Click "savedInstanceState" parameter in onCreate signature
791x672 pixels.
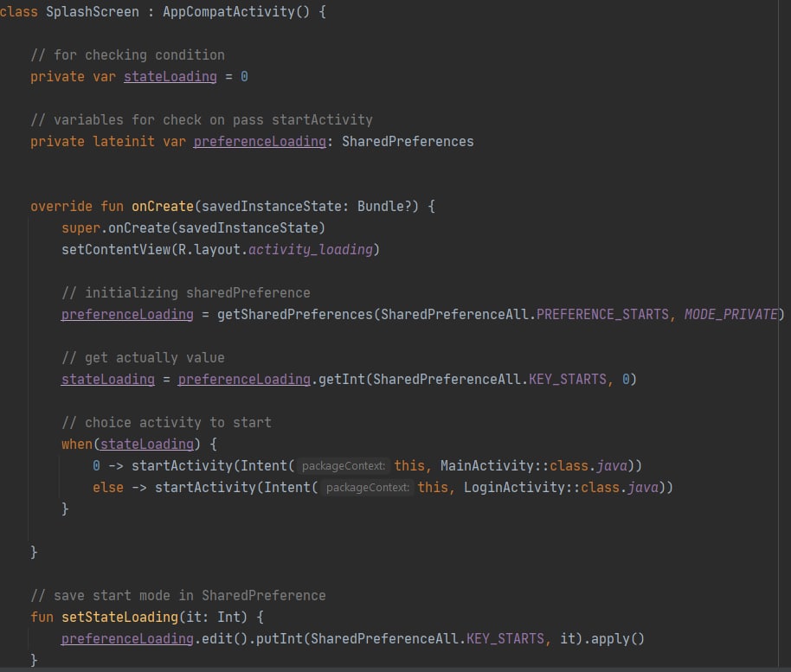tap(272, 206)
